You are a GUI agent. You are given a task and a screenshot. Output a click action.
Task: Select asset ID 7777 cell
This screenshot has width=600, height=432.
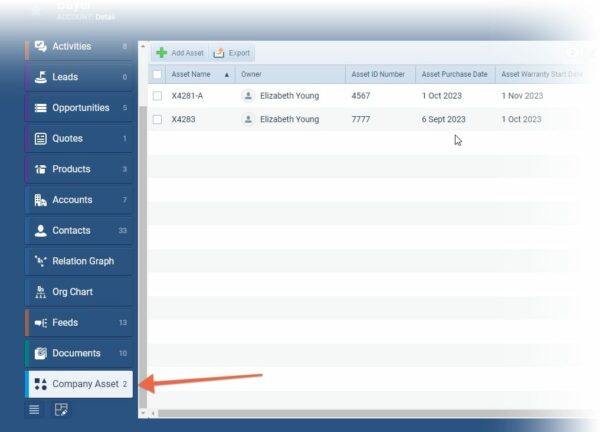coord(361,119)
